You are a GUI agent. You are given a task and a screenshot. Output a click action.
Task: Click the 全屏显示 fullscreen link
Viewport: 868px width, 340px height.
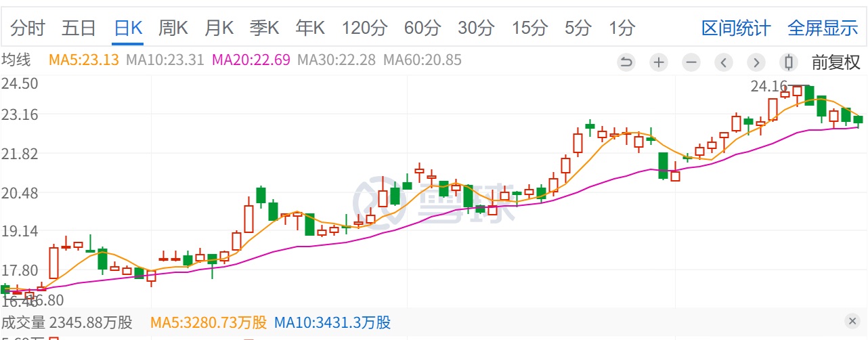point(823,28)
